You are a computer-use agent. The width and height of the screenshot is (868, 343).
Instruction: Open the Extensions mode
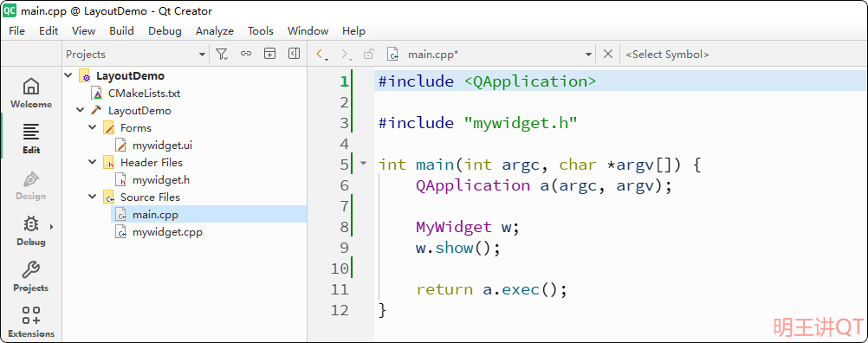(x=31, y=322)
